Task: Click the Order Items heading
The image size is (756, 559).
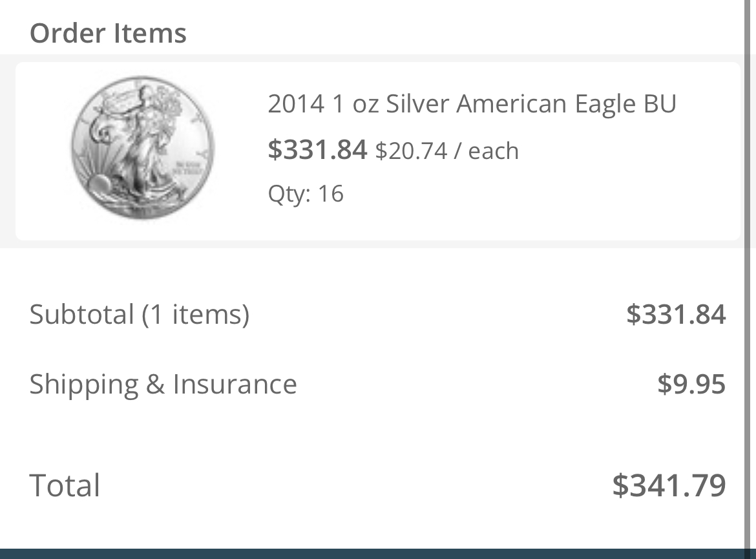Action: click(x=108, y=34)
